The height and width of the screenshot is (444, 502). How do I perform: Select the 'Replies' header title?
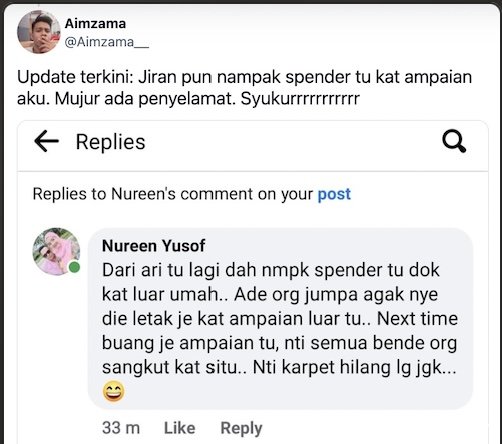111,142
